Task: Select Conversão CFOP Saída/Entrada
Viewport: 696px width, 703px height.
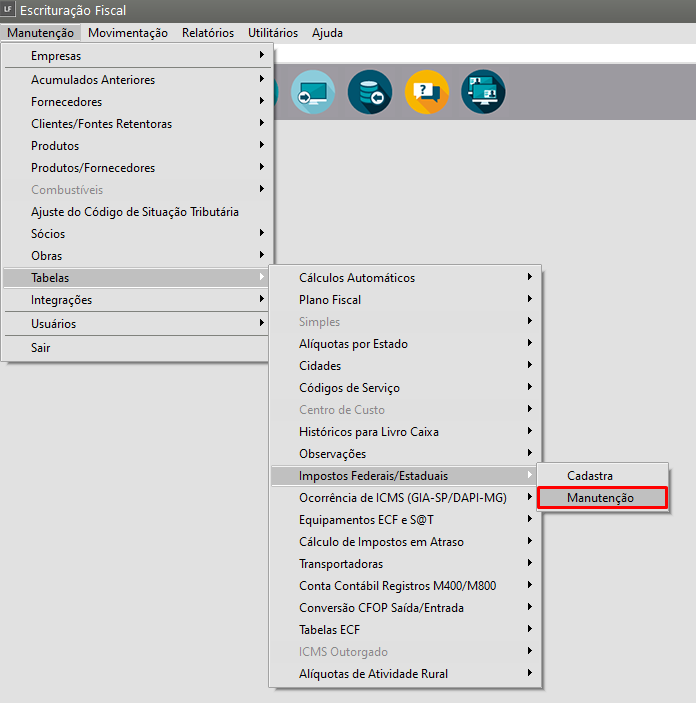Action: [381, 608]
